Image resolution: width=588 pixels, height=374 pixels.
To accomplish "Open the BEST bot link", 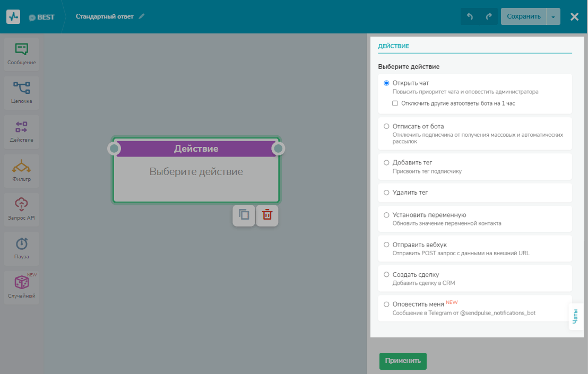I will tap(41, 17).
